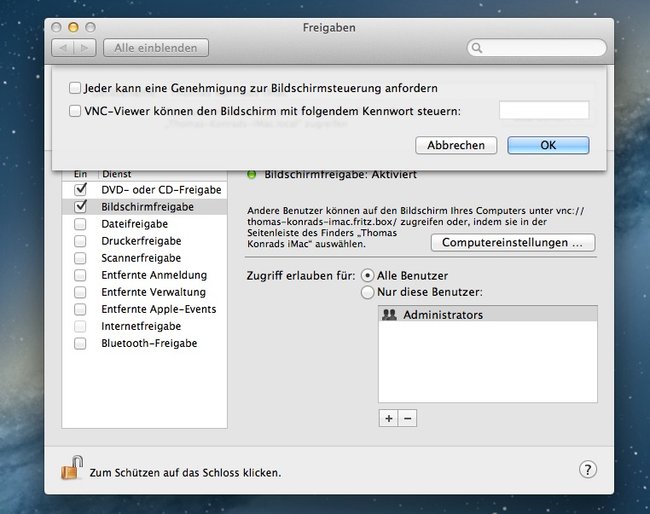Select the Druckerfreigabe row label

141,241
